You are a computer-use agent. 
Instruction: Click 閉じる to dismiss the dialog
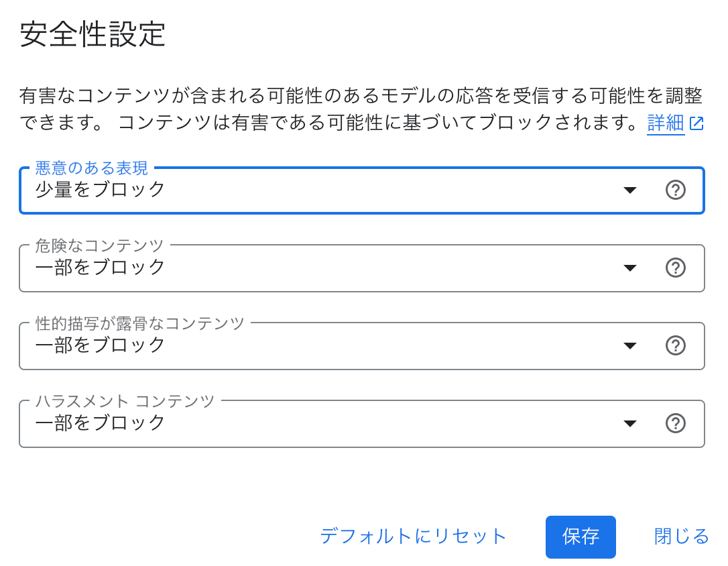pos(680,536)
